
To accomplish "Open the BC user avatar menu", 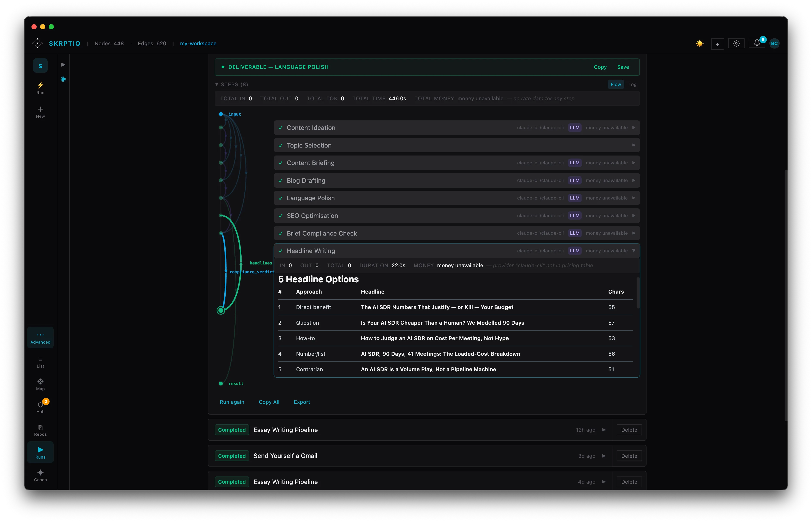I will click(774, 43).
